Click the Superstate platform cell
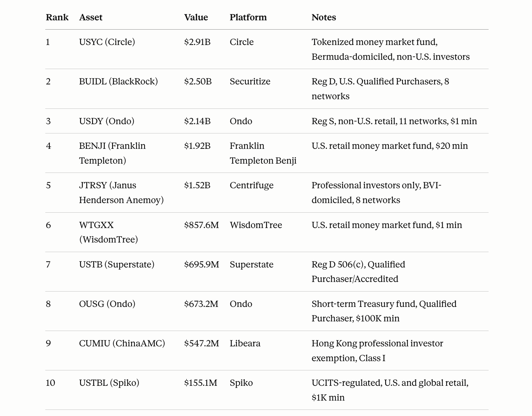Image resolution: width=532 pixels, height=416 pixels. 251,264
